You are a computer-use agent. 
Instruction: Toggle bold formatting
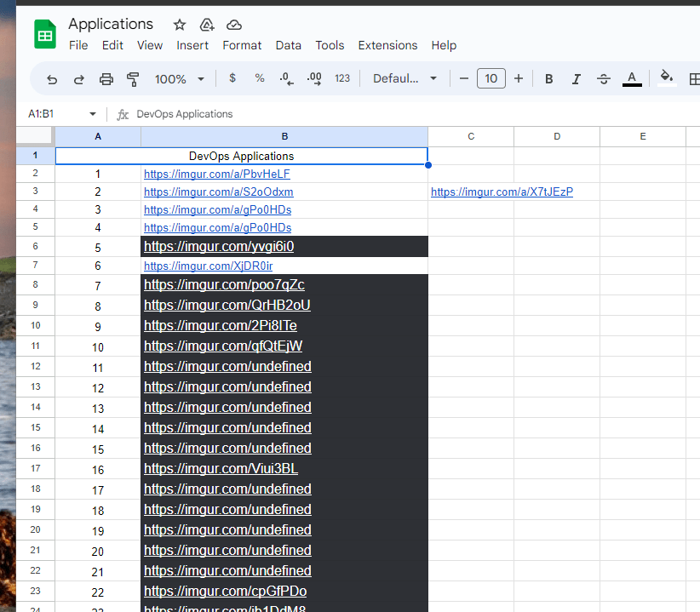click(x=549, y=79)
